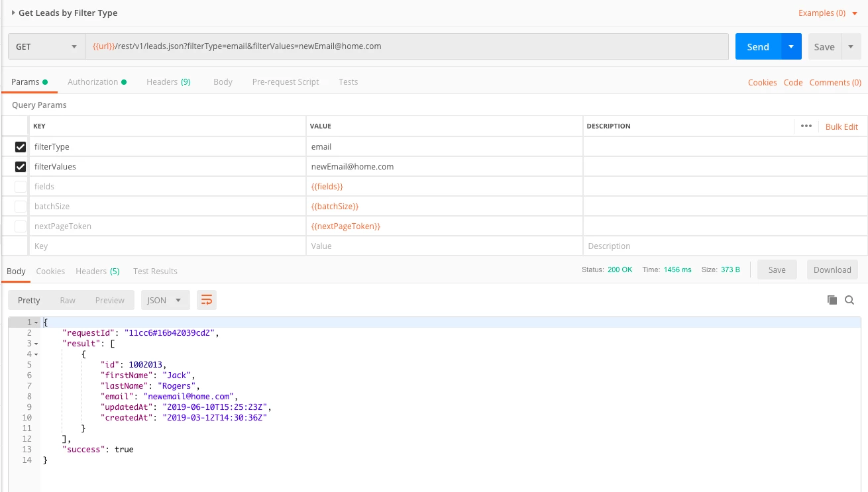This screenshot has height=492, width=868.
Task: Open Bulk Edit for query params
Action: [x=841, y=126]
